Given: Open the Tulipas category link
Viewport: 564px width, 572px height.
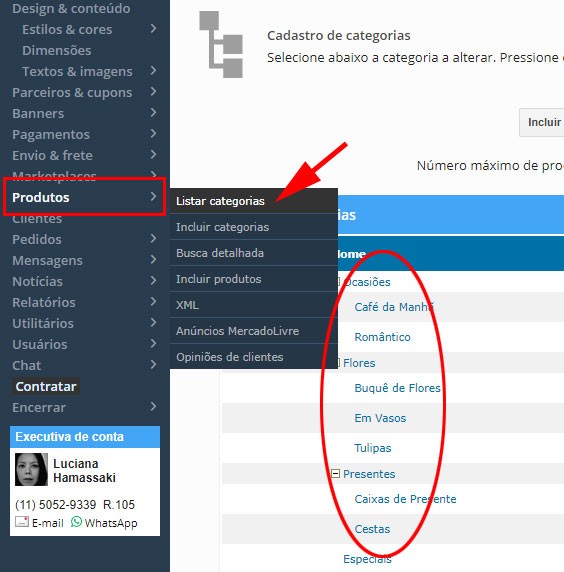Looking at the screenshot, I should 372,448.
